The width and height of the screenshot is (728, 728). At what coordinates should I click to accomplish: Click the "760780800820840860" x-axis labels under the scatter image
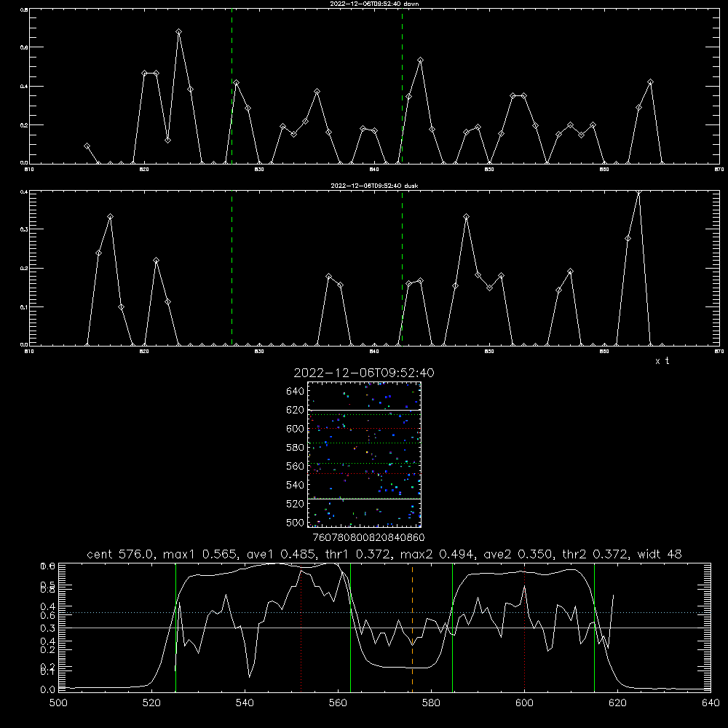point(368,537)
